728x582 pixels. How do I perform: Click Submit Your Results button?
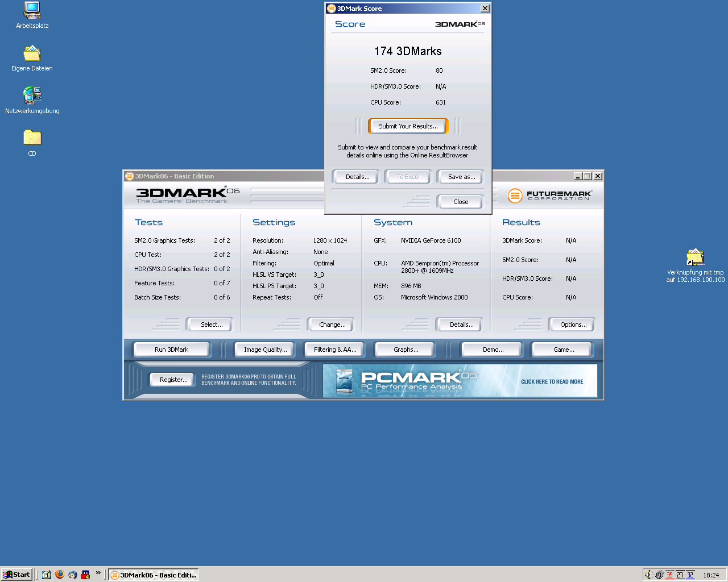[408, 126]
